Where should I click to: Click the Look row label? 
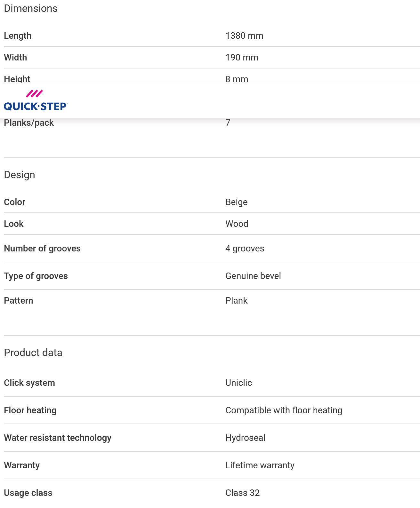(14, 224)
